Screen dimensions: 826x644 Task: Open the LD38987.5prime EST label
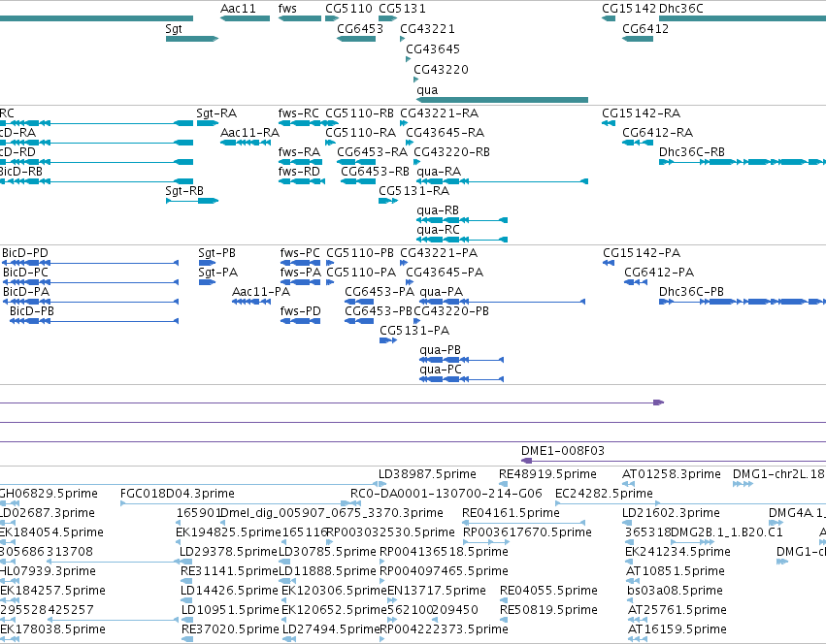coord(427,474)
